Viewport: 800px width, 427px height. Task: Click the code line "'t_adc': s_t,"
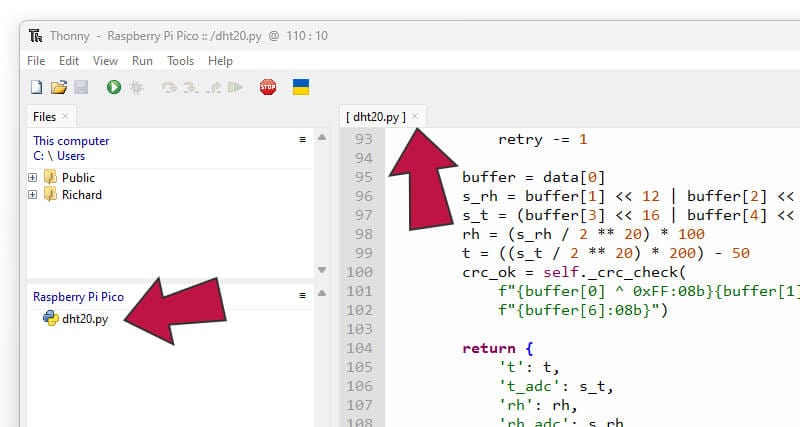(556, 387)
